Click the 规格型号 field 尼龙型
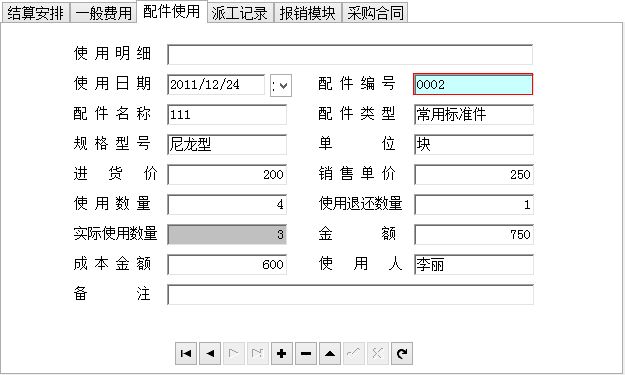This screenshot has width=625, height=375. click(x=227, y=145)
